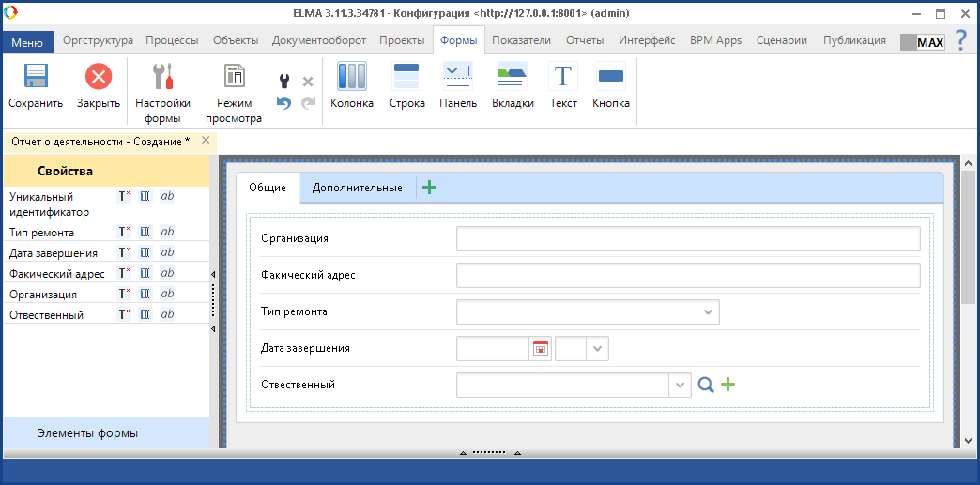The width and height of the screenshot is (980, 485).
Task: Add a new tab with green plus
Action: pos(430,188)
